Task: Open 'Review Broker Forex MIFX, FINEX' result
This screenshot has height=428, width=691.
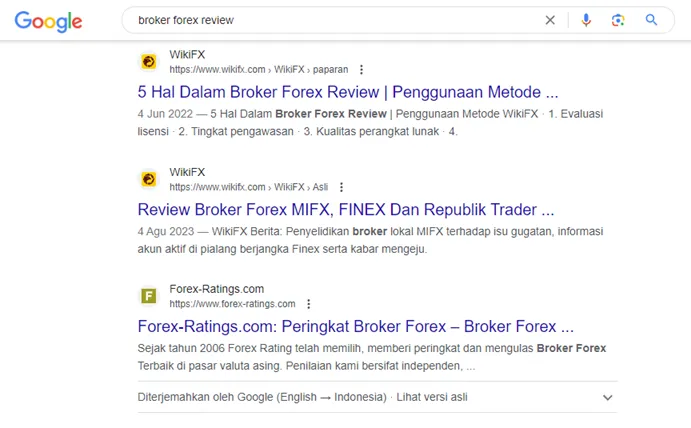Action: pyautogui.click(x=346, y=209)
